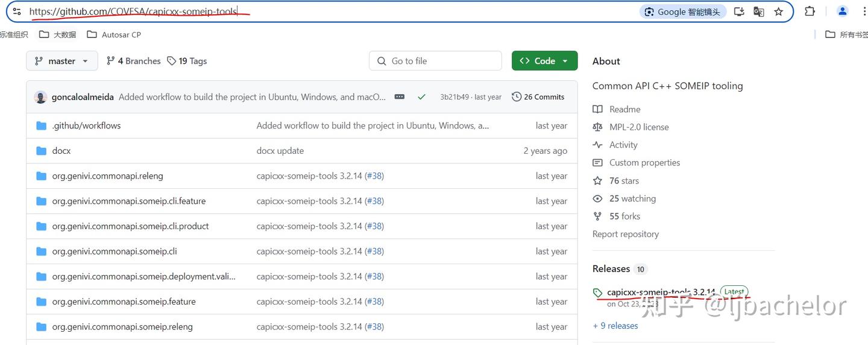
Task: Click the install app icon in address bar
Action: [739, 11]
